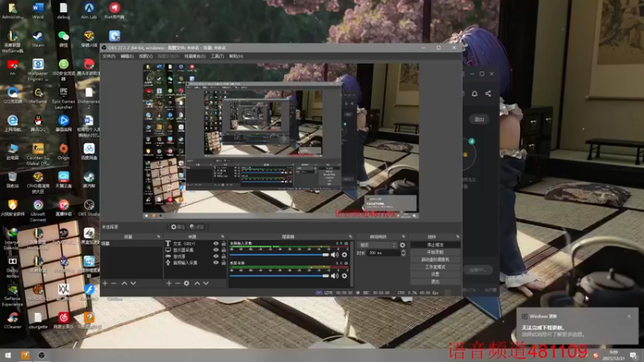Image resolution: width=644 pixels, height=362 pixels.
Task: Open 工具(T) menu
Action: pos(217,56)
